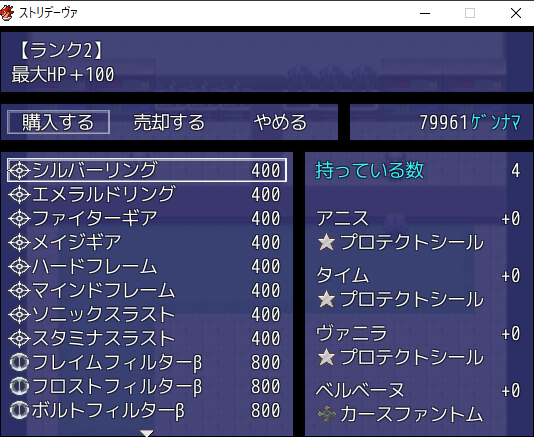This screenshot has height=437, width=534.
Task: Select エメラルドリング in the shop list
Action: [x=147, y=194]
